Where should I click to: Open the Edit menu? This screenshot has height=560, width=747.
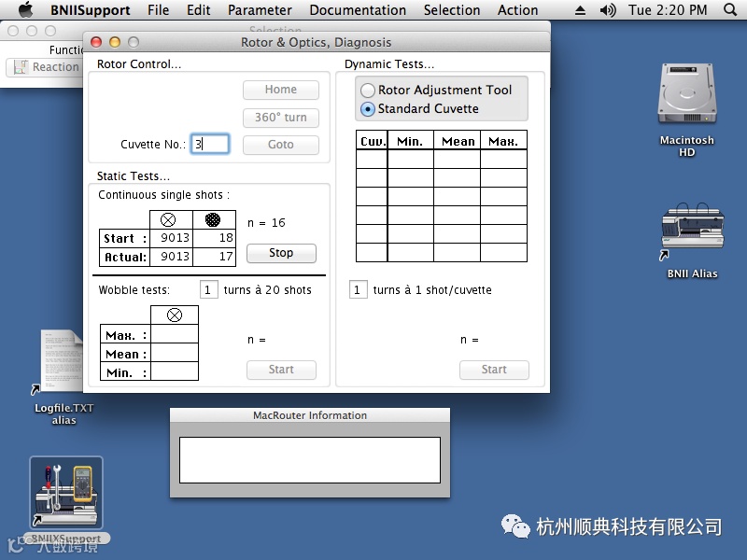click(x=199, y=10)
